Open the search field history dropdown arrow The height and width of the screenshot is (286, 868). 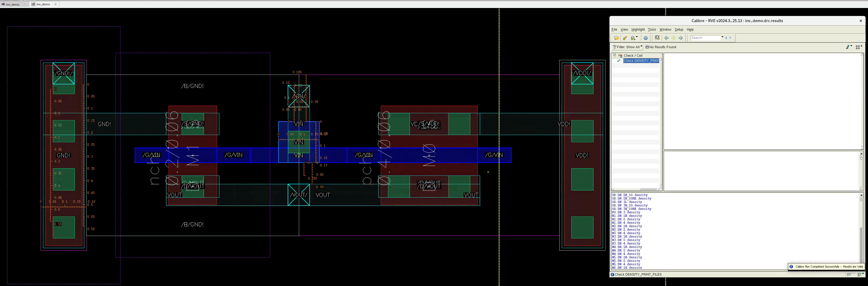[x=722, y=37]
